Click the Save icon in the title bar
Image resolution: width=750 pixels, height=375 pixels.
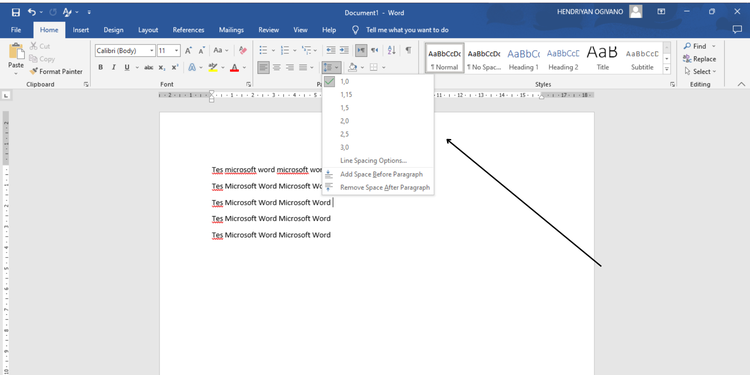(x=16, y=12)
